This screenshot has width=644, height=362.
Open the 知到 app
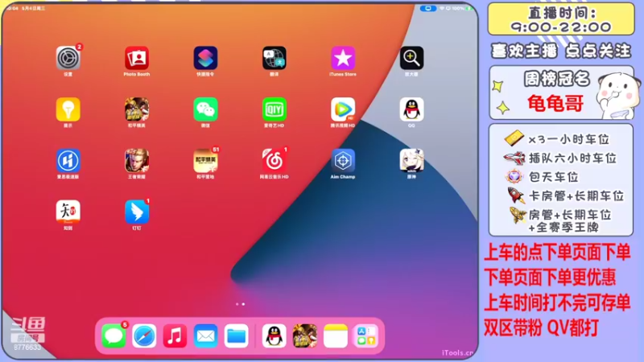(x=68, y=212)
